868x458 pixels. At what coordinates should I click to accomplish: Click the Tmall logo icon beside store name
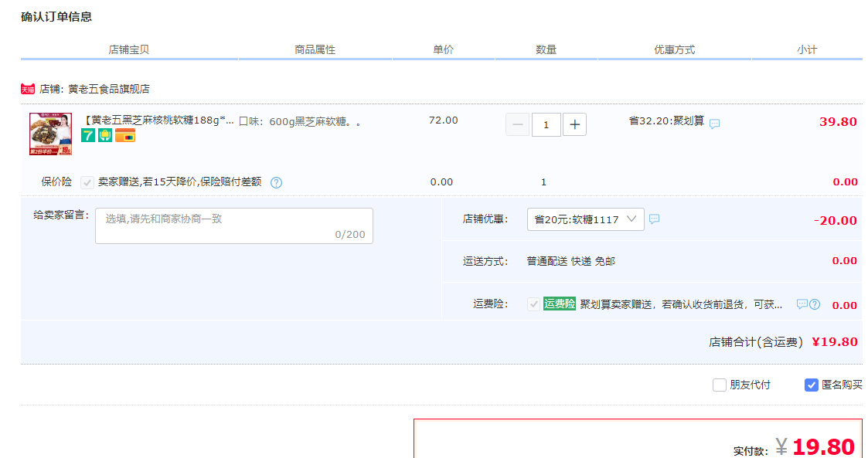[x=28, y=89]
